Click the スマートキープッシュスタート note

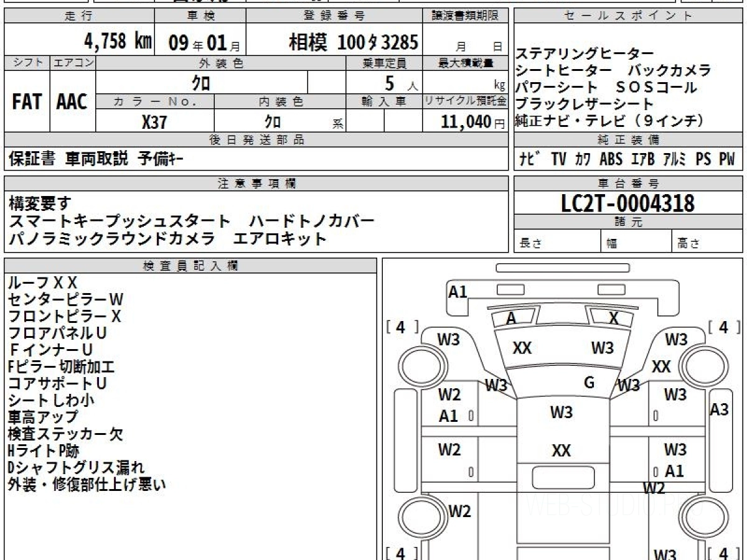[x=120, y=221]
